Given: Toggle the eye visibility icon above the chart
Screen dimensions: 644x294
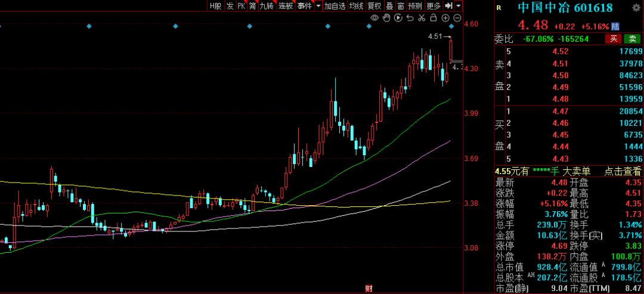Looking at the screenshot, I should click(x=374, y=18).
